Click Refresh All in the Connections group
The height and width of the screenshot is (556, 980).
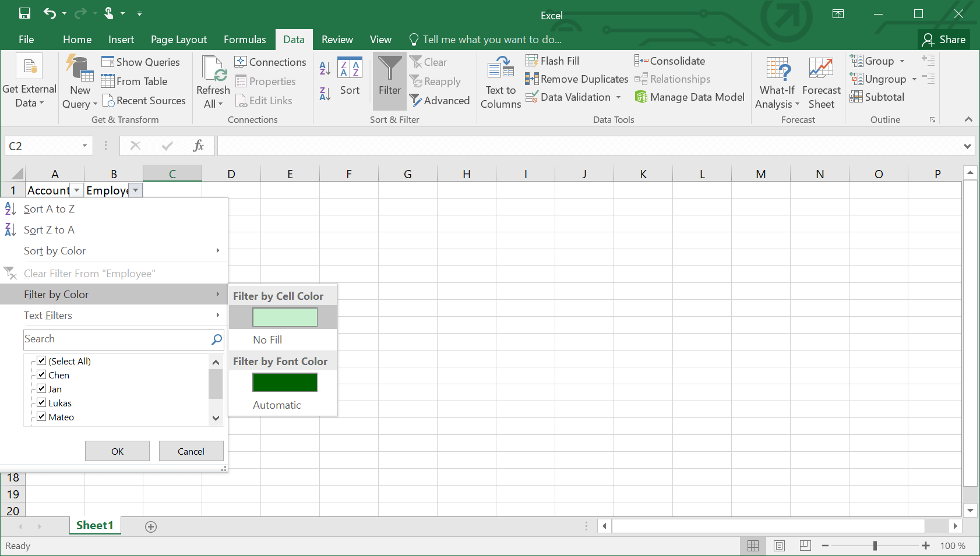click(213, 82)
